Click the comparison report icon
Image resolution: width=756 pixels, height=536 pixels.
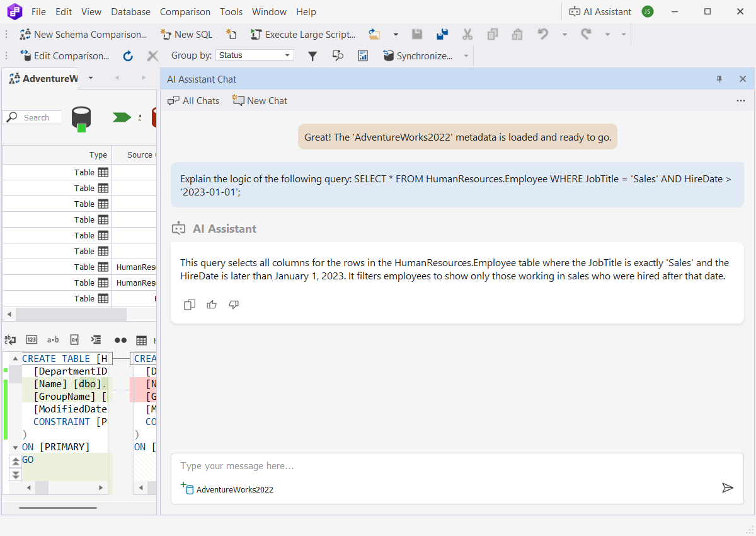point(363,55)
